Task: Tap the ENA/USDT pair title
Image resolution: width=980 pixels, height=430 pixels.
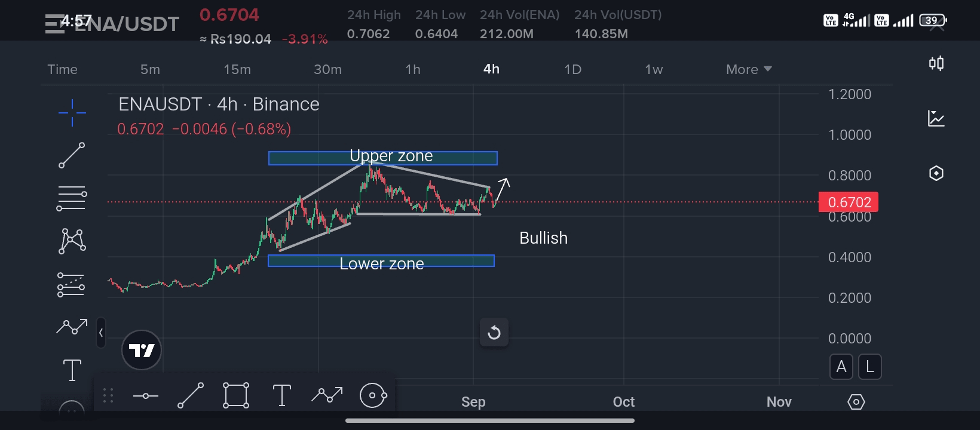Action: tap(127, 24)
